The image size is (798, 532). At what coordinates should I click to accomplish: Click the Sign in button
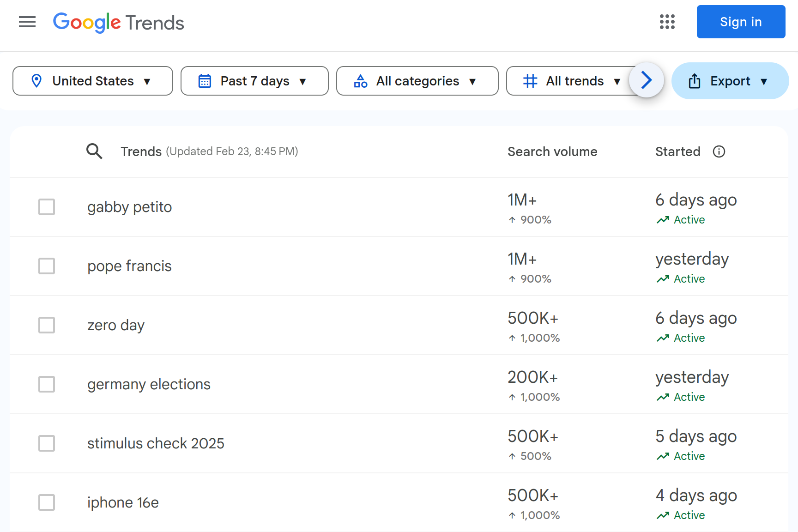click(x=741, y=22)
